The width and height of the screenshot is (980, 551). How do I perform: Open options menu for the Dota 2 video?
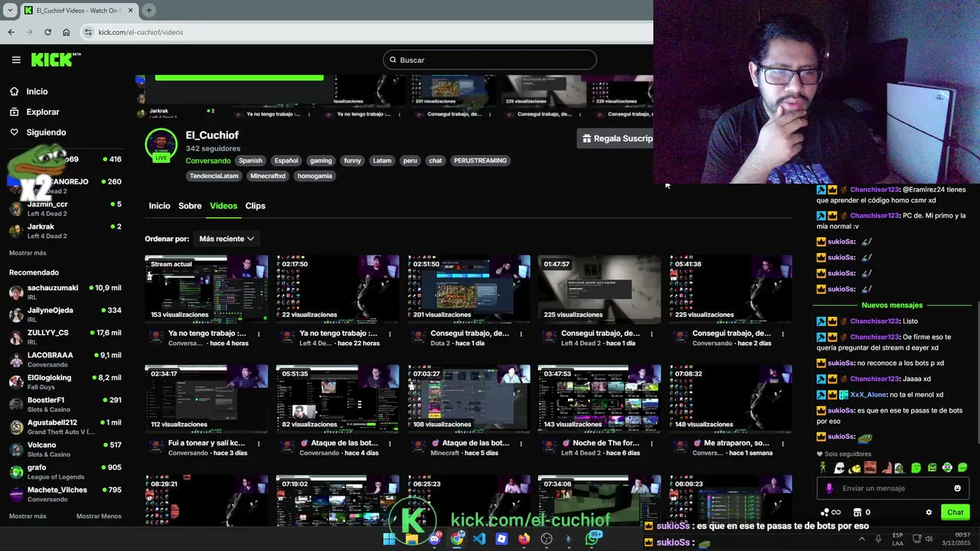(x=521, y=334)
